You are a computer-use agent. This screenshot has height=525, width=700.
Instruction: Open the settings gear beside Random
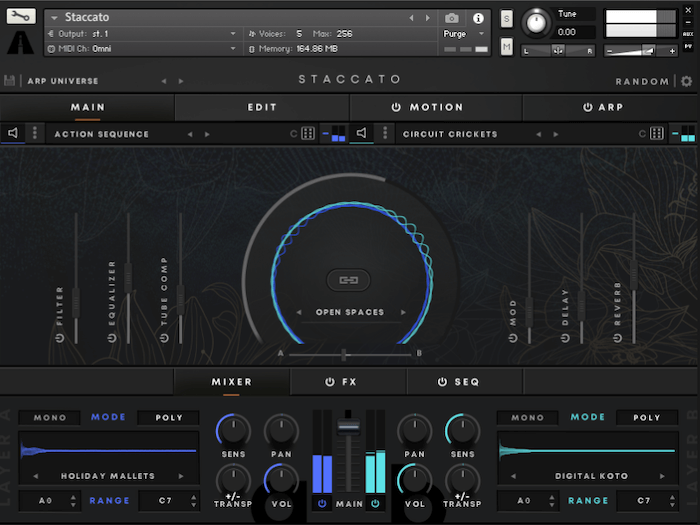pyautogui.click(x=688, y=81)
